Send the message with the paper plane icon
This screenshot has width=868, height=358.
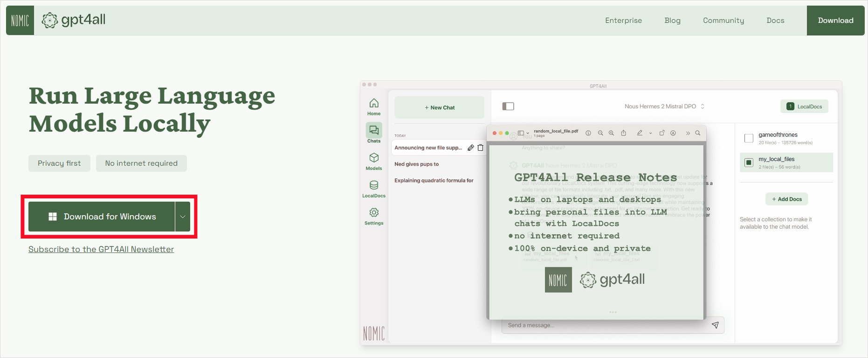pos(715,325)
